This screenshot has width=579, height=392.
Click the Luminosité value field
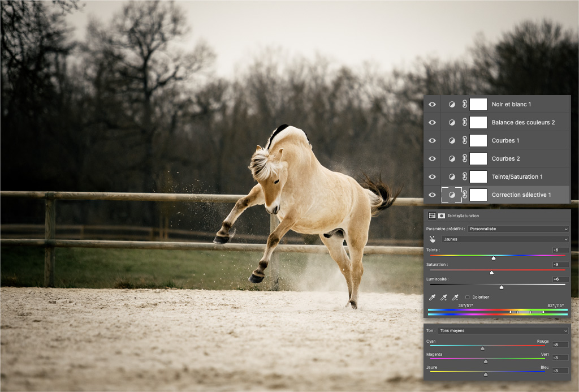pyautogui.click(x=560, y=279)
